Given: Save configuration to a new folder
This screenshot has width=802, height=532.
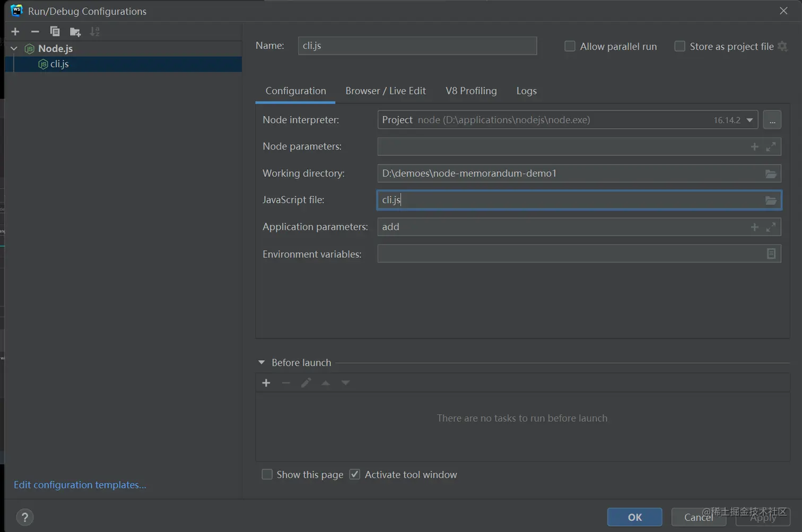Looking at the screenshot, I should (75, 32).
